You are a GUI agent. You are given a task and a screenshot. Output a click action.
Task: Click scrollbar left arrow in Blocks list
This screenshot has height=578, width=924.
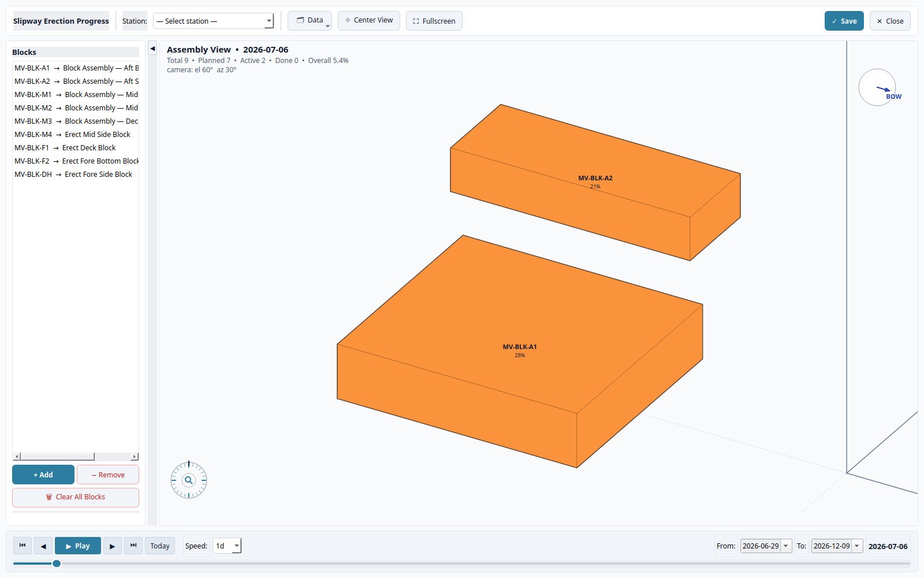[17, 457]
